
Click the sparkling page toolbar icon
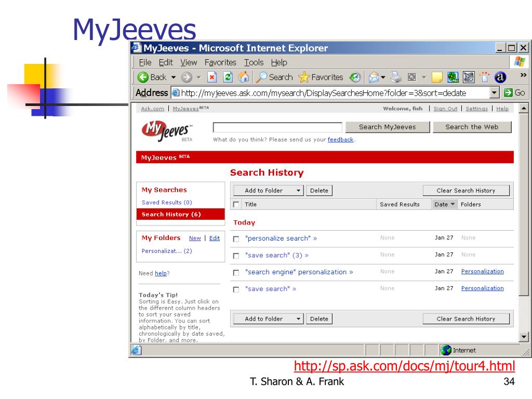(485, 77)
